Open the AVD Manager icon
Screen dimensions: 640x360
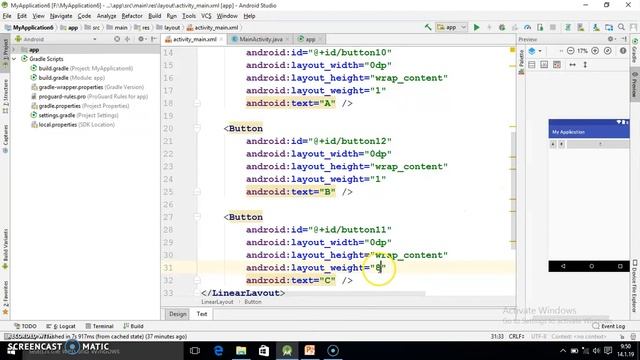pyautogui.click(x=580, y=27)
